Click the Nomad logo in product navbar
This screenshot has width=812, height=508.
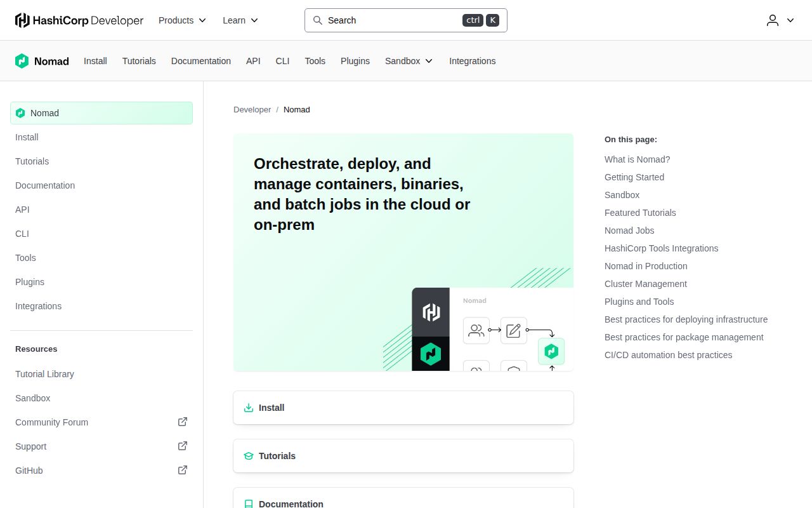(x=42, y=61)
